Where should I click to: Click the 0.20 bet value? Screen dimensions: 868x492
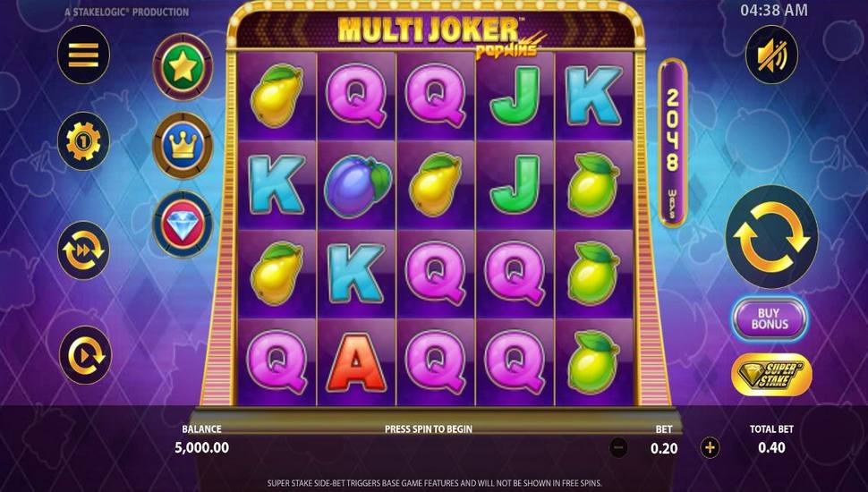coord(664,448)
